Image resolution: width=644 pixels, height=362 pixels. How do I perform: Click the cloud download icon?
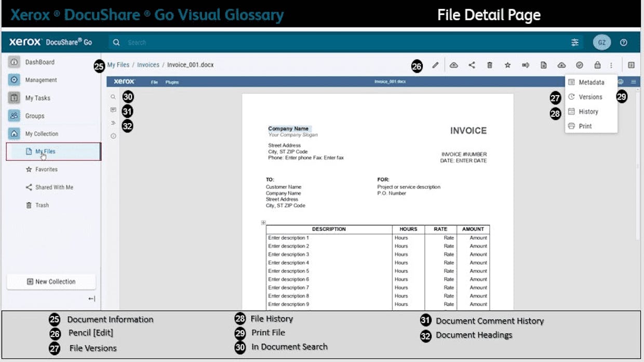[x=561, y=65]
